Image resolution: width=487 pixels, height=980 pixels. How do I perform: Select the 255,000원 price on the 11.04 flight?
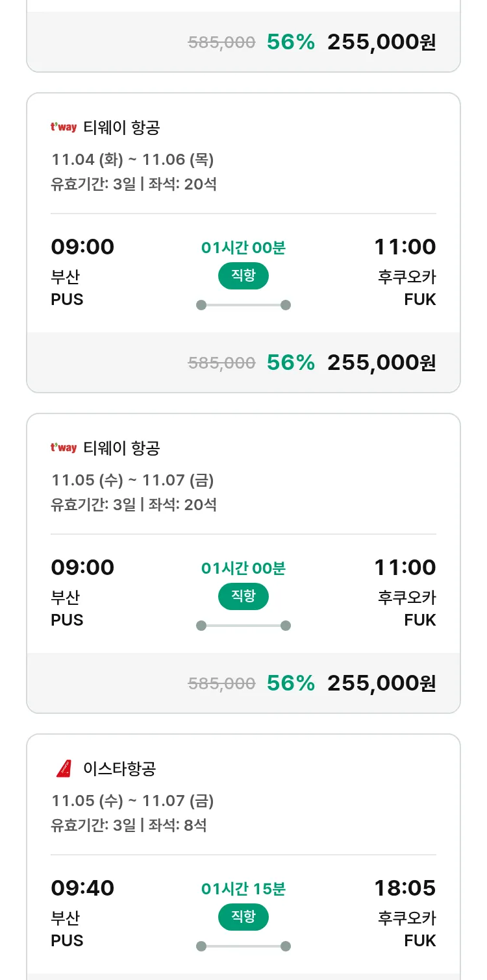click(x=381, y=362)
